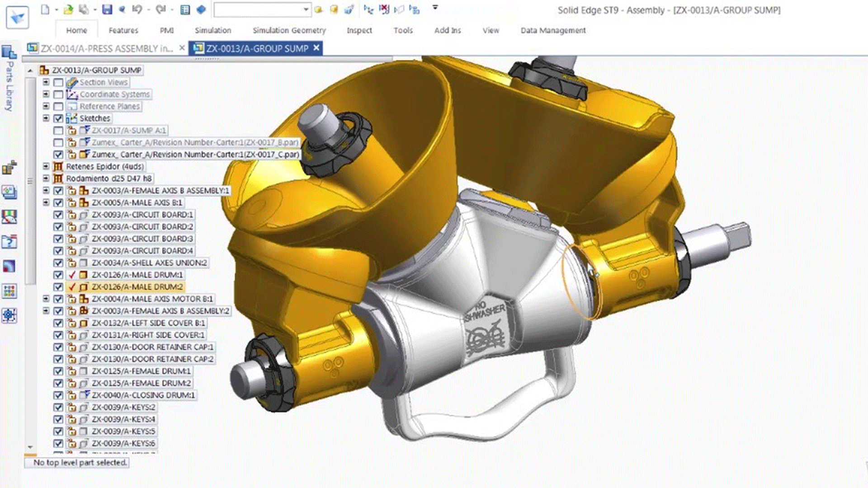Open the customize quick access toolbar arrow
This screenshot has width=868, height=488.
pos(435,7)
